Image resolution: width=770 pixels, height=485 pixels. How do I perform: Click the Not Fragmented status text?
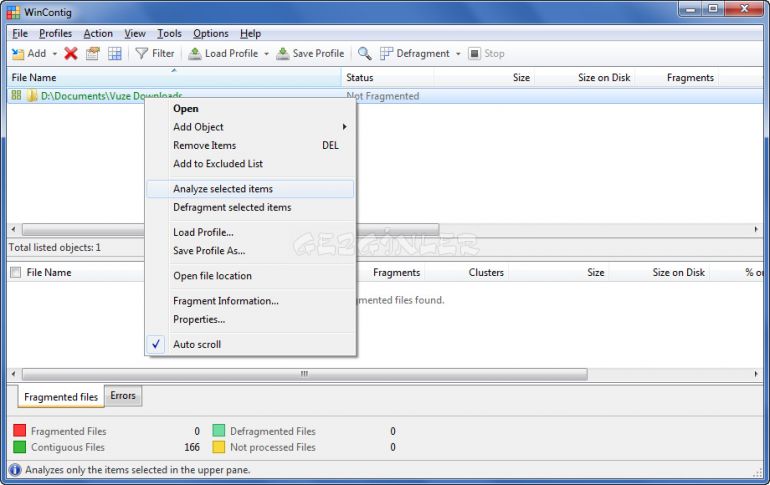pos(383,96)
